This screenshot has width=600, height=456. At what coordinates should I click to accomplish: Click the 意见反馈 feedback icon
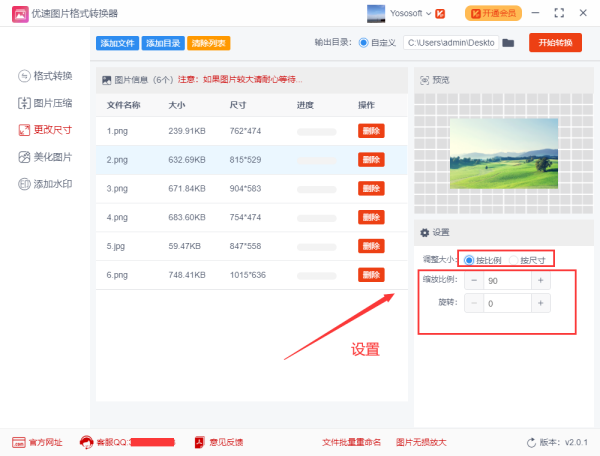pyautogui.click(x=200, y=442)
